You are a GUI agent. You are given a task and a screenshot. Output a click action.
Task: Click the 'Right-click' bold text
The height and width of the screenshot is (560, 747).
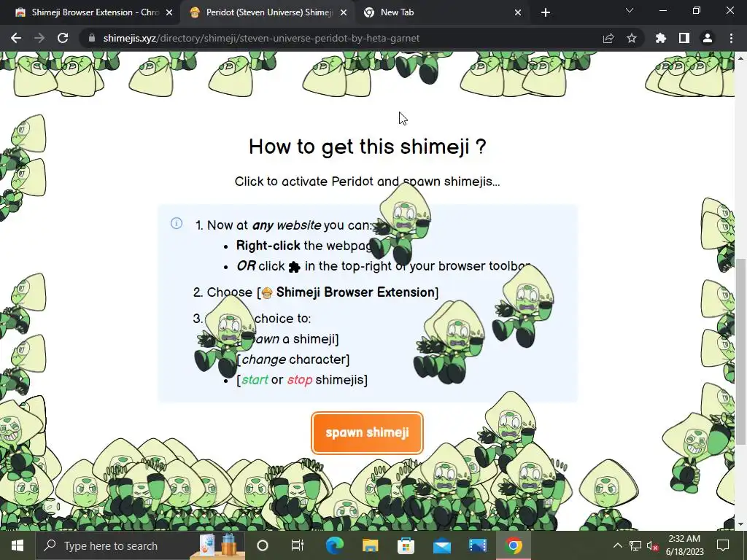tap(268, 245)
